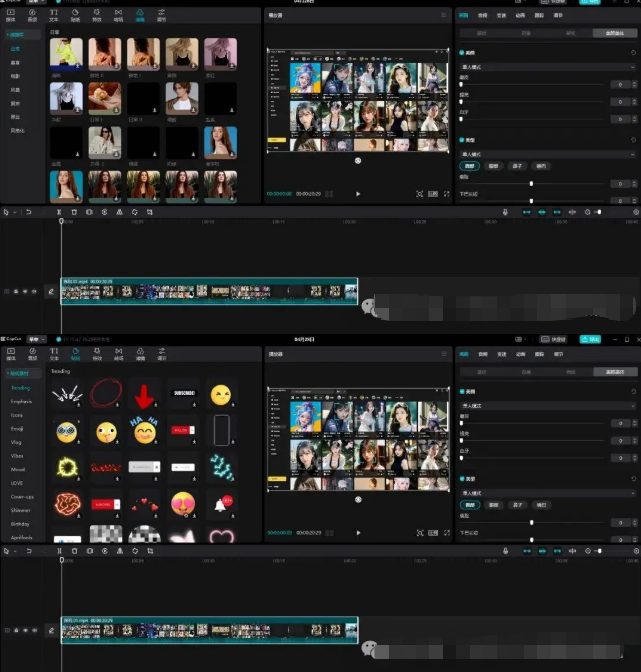Toggle the 美颜 checkbox in the lower properties panel
Screen dimensions: 641x672
pyautogui.click(x=461, y=391)
